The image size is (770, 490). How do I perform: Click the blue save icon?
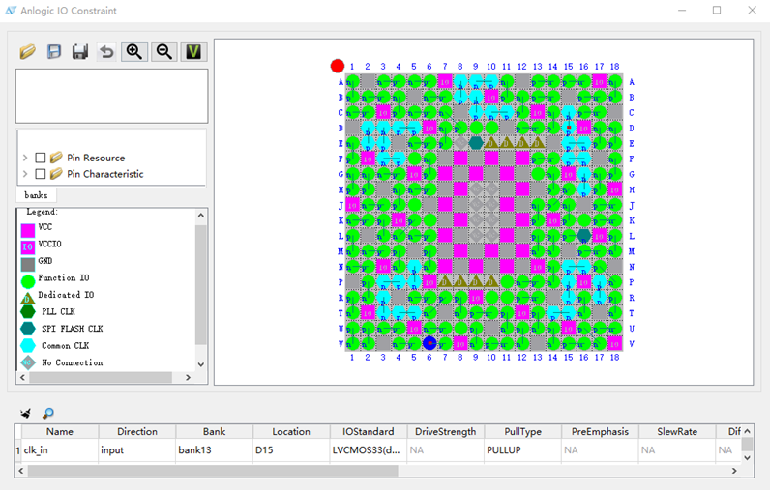pos(54,51)
